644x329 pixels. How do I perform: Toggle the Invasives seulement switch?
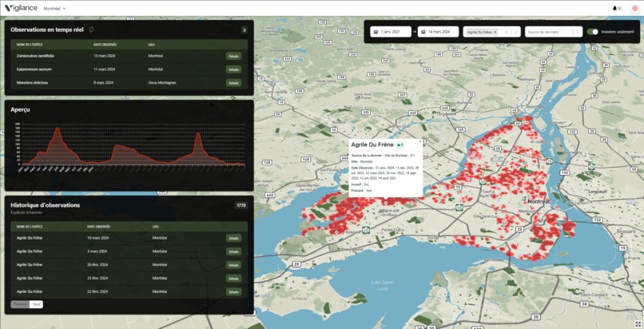pyautogui.click(x=592, y=32)
